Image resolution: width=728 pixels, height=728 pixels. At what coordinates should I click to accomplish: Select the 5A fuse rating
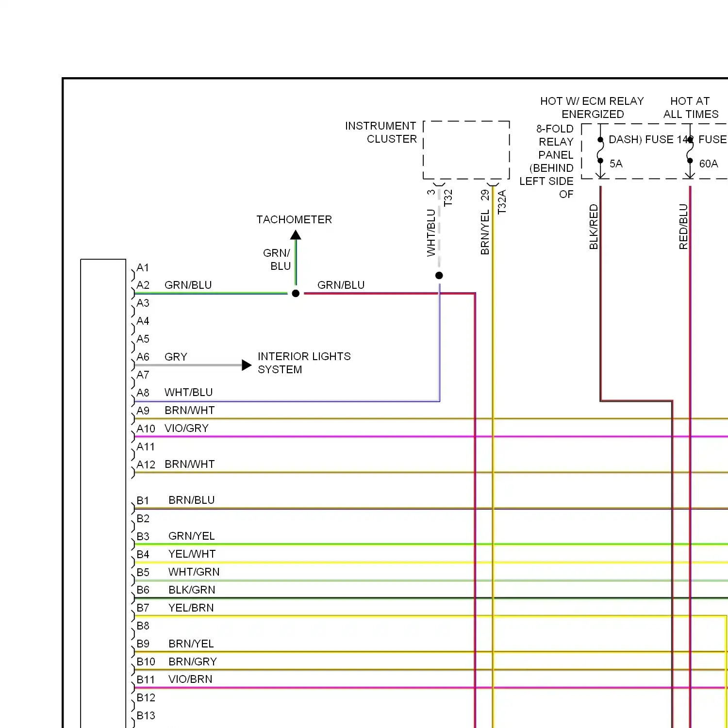(x=616, y=164)
